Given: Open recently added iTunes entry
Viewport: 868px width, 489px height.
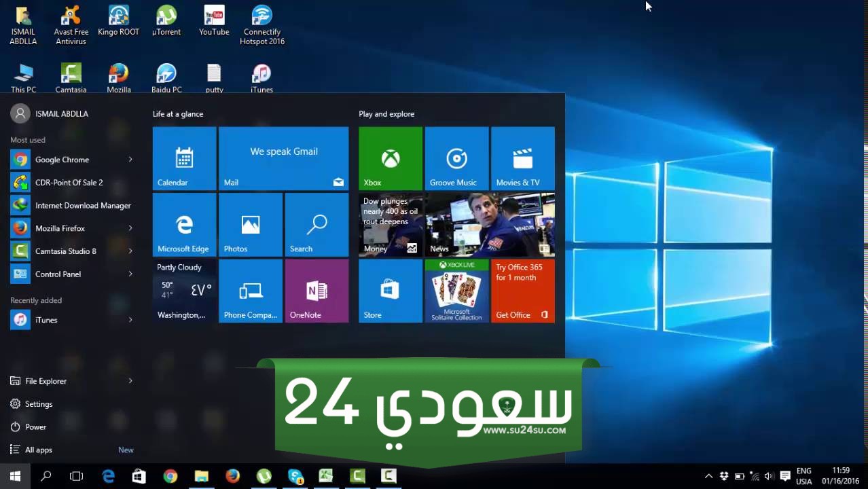Looking at the screenshot, I should (x=72, y=320).
